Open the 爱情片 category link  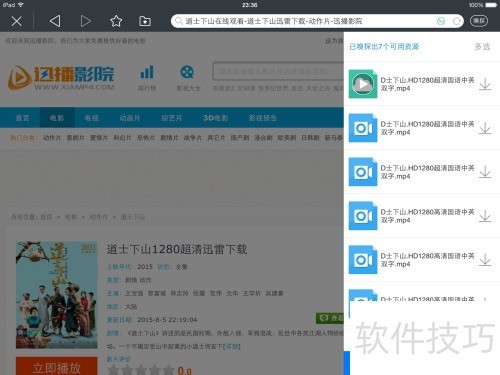pos(99,138)
